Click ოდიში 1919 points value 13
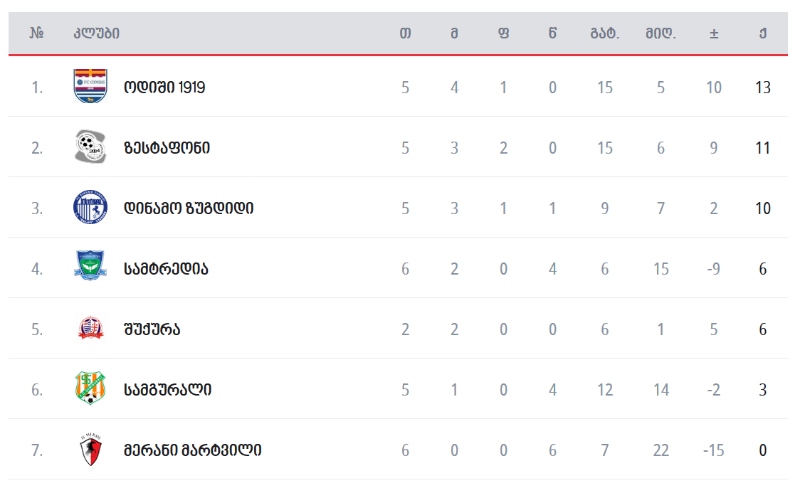The width and height of the screenshot is (800, 498). (x=763, y=87)
